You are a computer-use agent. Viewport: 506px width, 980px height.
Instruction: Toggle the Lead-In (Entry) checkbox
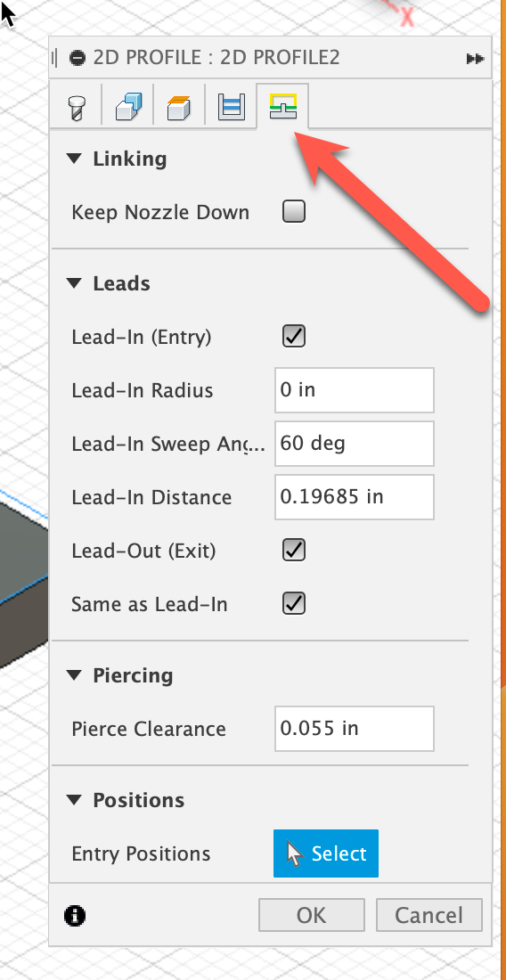[x=294, y=336]
